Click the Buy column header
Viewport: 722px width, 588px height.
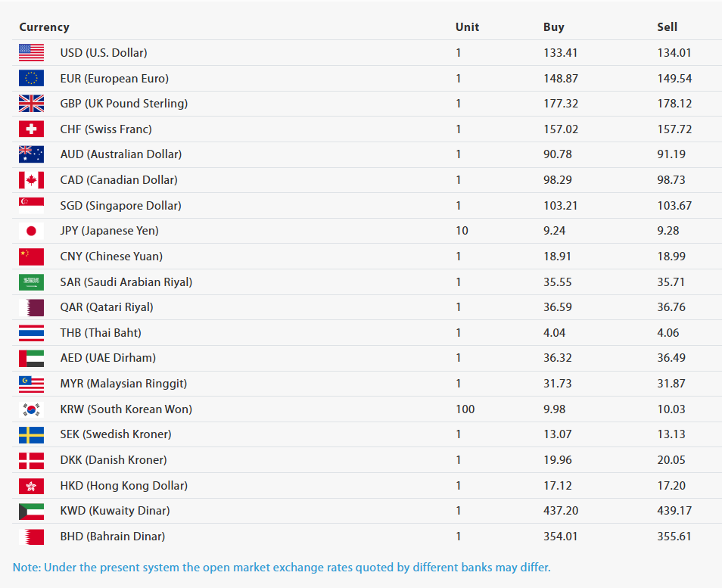[x=553, y=27]
